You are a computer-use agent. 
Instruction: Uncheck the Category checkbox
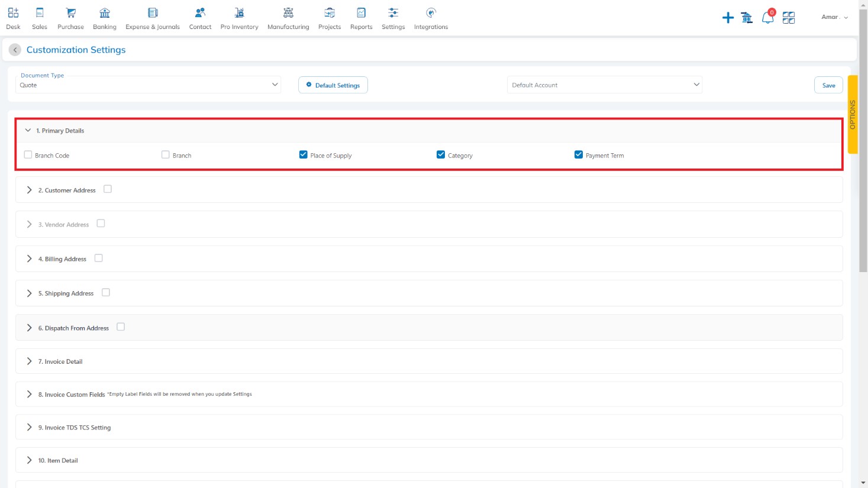point(441,154)
